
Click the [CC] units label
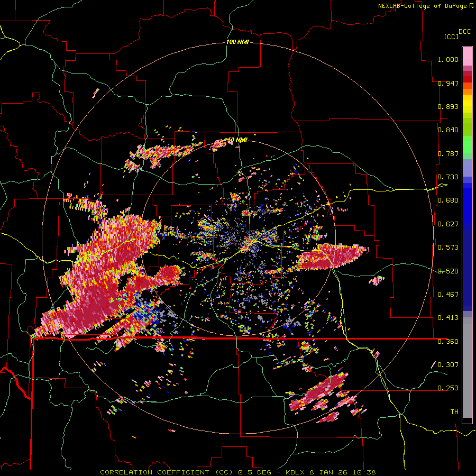451,36
